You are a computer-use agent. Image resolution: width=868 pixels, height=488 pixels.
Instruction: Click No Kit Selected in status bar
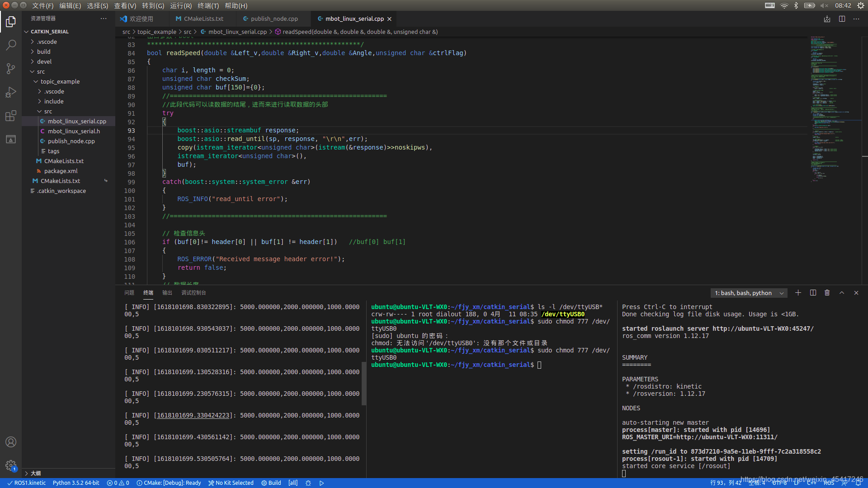(x=231, y=483)
